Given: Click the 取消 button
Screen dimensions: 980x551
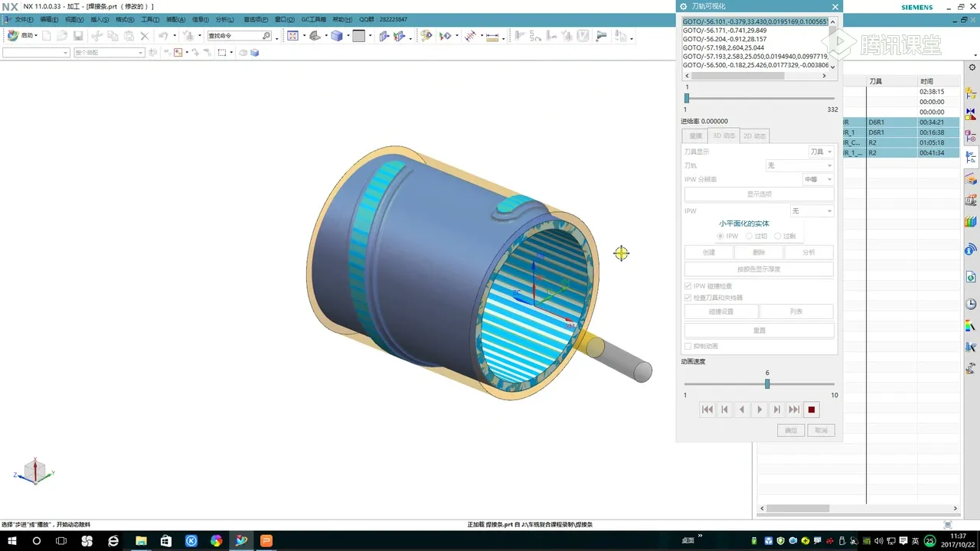Looking at the screenshot, I should click(821, 431).
